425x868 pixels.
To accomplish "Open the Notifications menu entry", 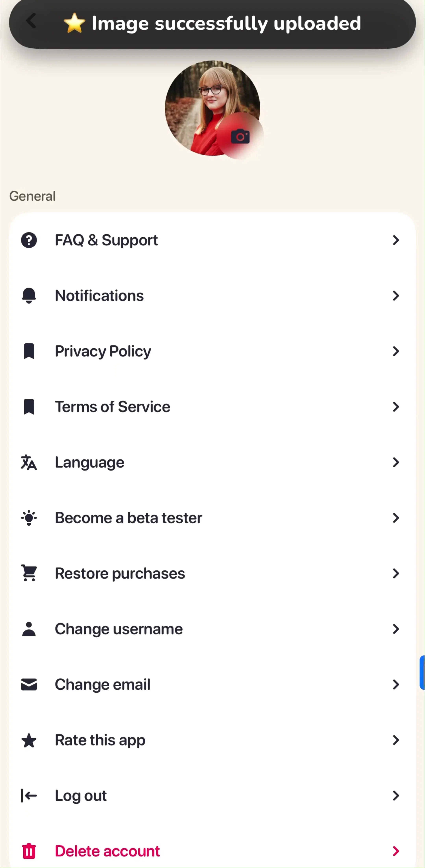I will pyautogui.click(x=212, y=295).
